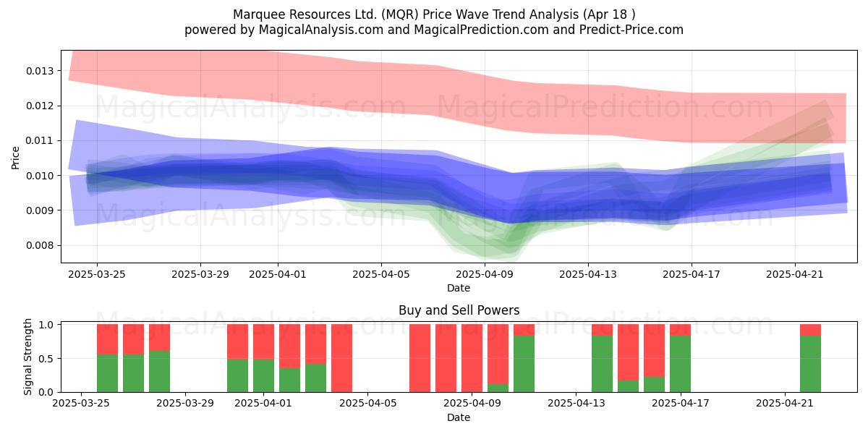Click 2025-03-29 on the price chart axis

point(200,274)
